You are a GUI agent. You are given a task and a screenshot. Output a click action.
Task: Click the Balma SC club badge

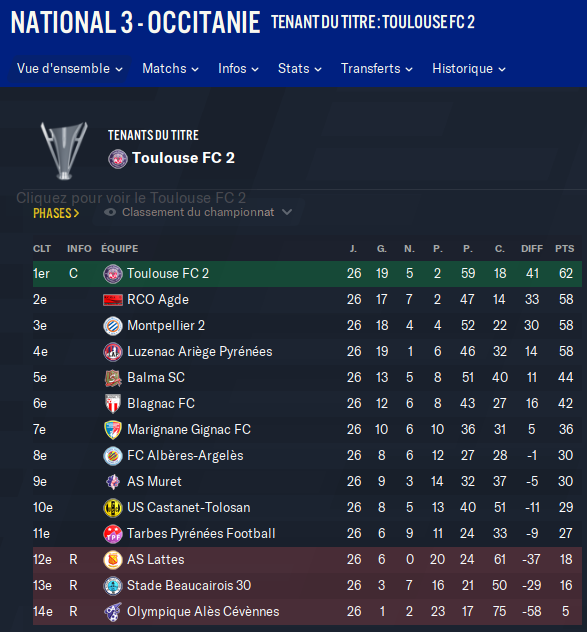[x=113, y=378]
